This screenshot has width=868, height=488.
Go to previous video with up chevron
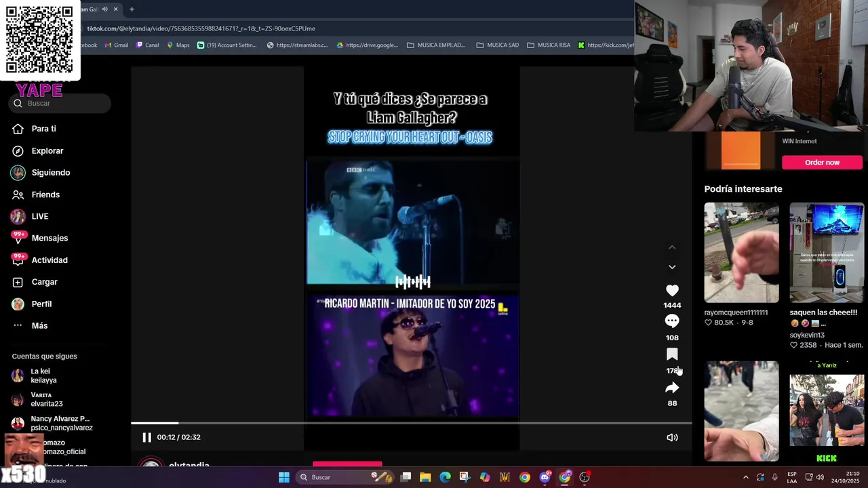pos(672,247)
